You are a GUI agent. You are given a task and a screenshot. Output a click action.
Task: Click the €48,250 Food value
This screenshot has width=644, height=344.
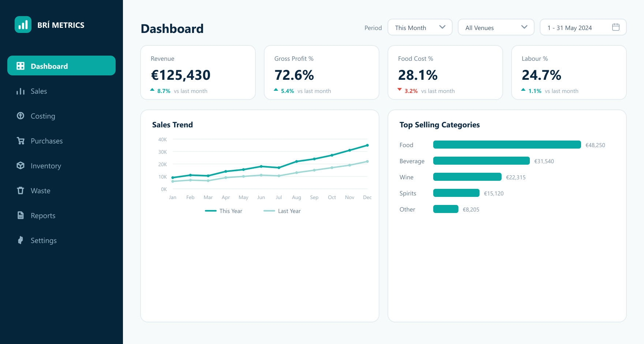595,145
